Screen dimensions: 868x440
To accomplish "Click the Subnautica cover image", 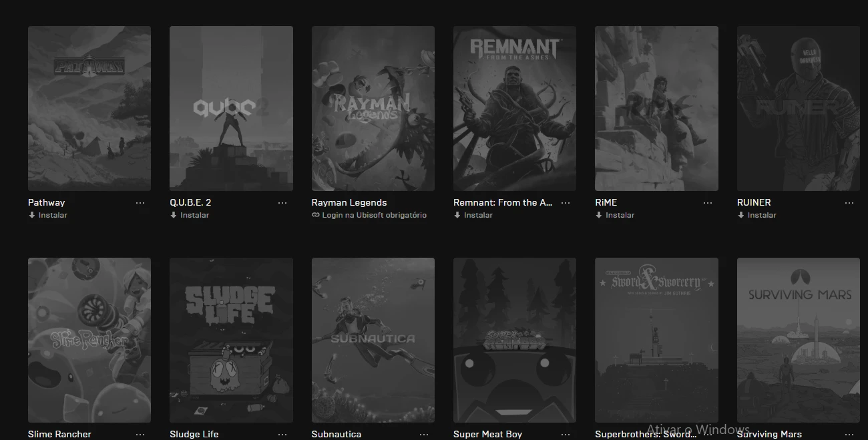I will pos(373,340).
